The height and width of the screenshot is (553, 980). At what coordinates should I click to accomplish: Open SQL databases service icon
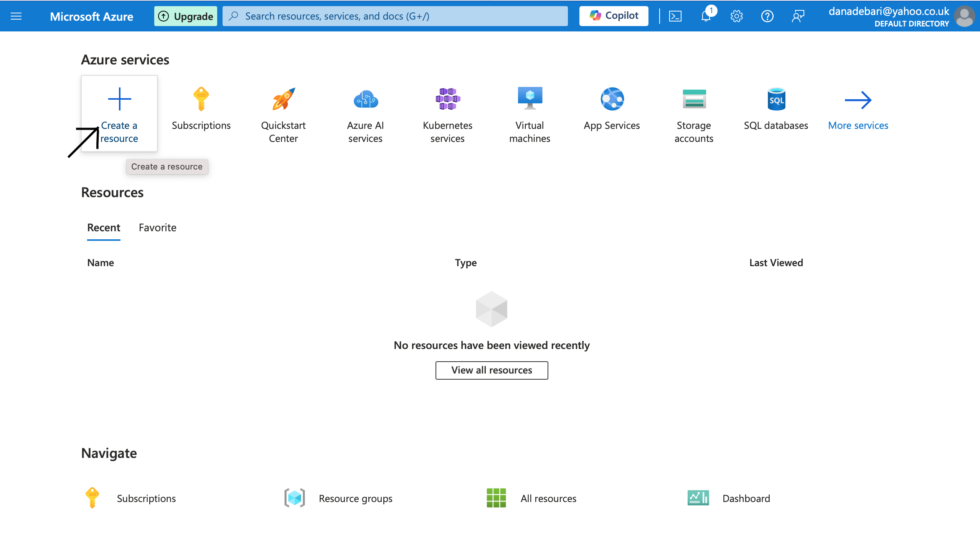pos(776,99)
